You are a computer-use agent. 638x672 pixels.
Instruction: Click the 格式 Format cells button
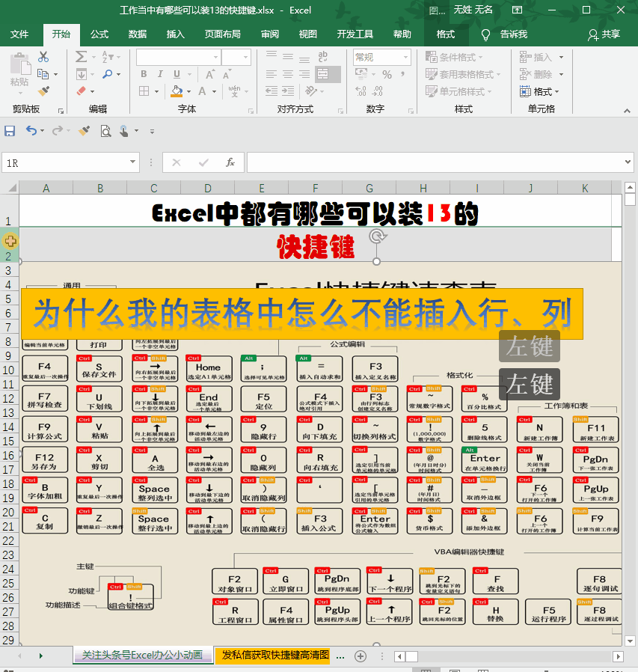point(539,91)
